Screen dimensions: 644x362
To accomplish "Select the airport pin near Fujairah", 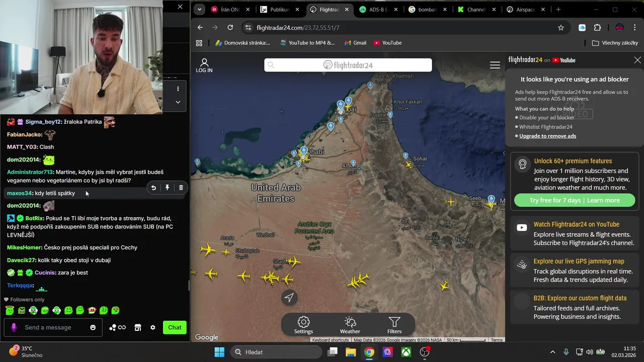I will (x=390, y=115).
